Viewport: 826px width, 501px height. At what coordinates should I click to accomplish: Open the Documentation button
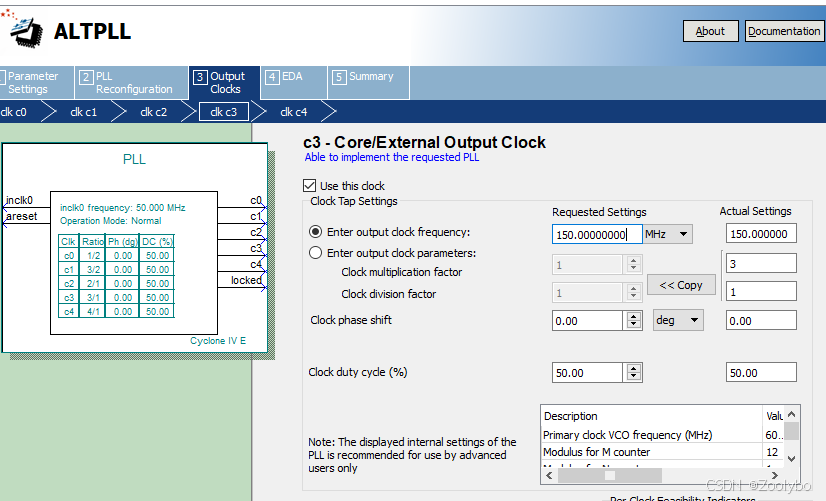(784, 31)
